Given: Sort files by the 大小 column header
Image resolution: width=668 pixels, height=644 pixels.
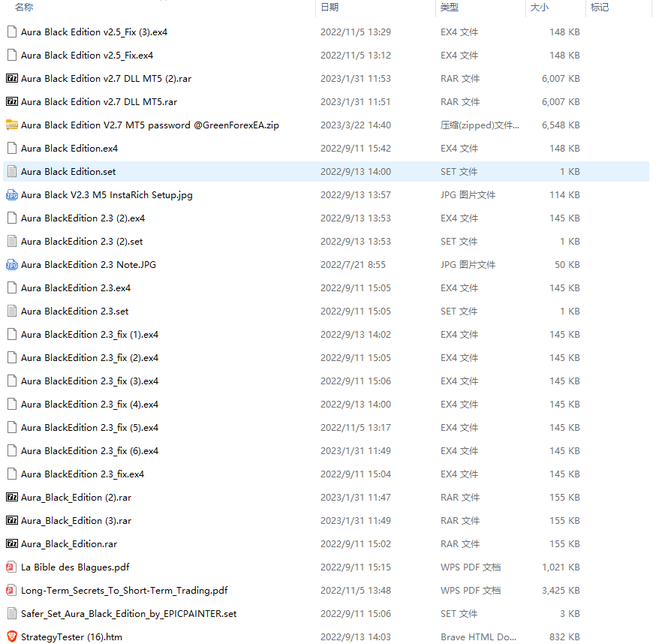Looking at the screenshot, I should 540,8.
